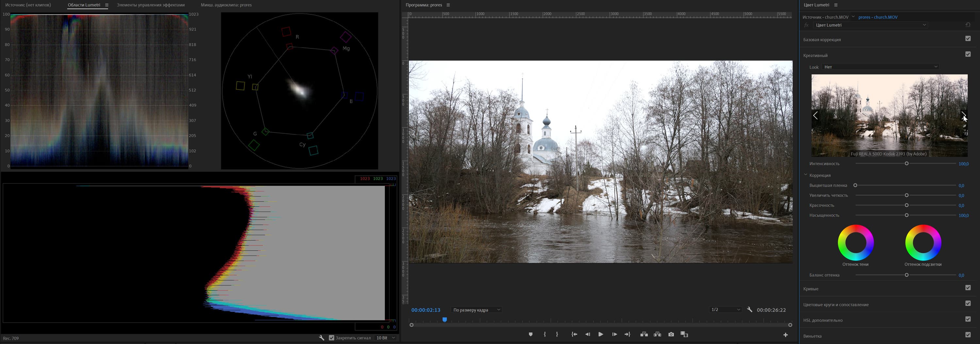Click the Play button in Program monitor

pos(600,334)
